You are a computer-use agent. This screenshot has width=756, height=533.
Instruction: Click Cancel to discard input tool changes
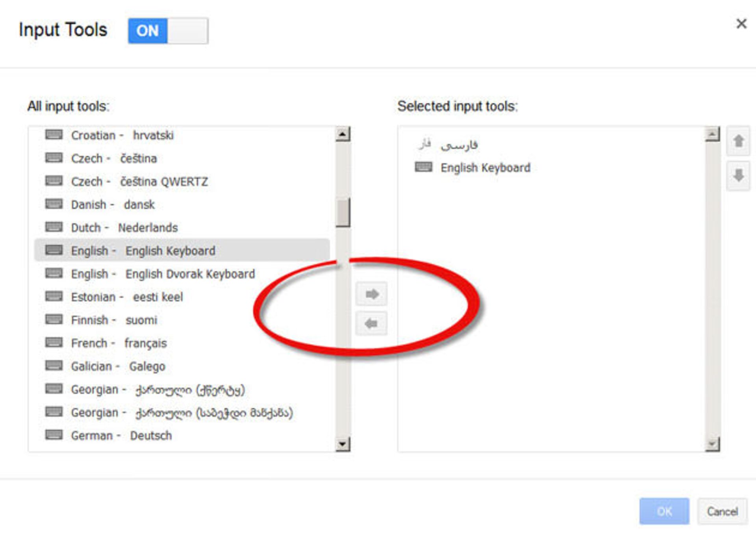tap(722, 511)
